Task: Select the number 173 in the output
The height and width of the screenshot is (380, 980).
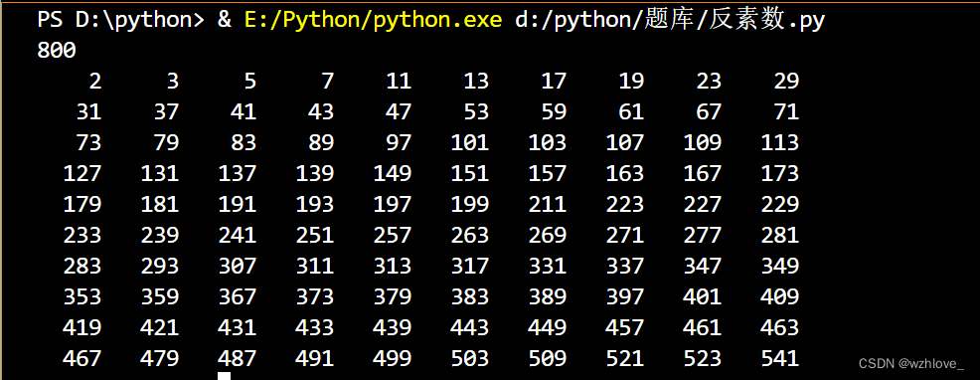Action: click(x=780, y=173)
